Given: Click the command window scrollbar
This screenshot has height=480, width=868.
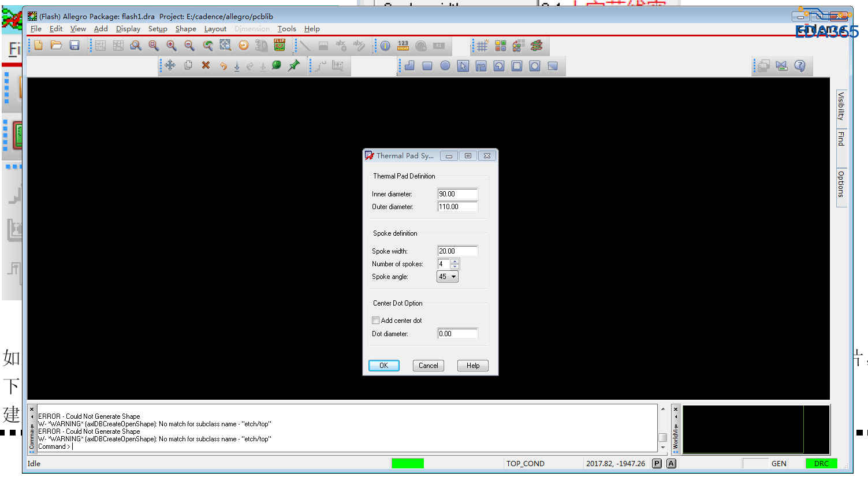Looking at the screenshot, I should click(662, 428).
